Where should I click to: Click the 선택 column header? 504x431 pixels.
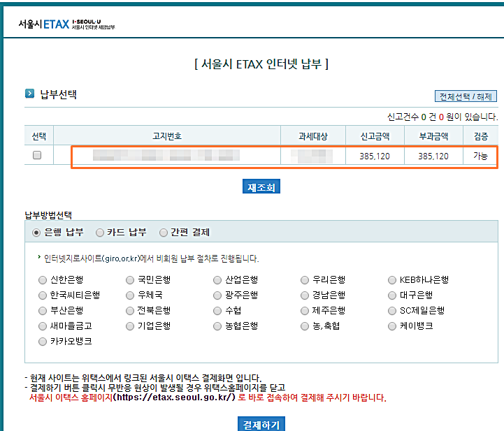[39, 136]
